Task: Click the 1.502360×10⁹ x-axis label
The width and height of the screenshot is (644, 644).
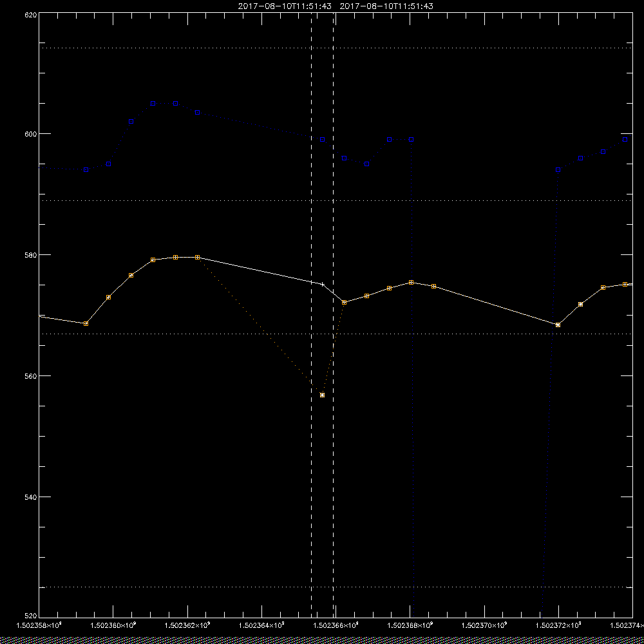Action: 113,625
